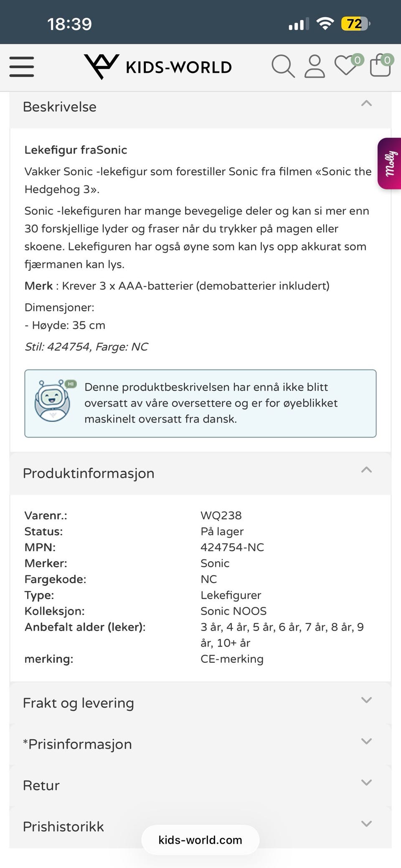Expand the Prishistorikk section
Viewport: 401px width, 868px height.
click(x=200, y=827)
